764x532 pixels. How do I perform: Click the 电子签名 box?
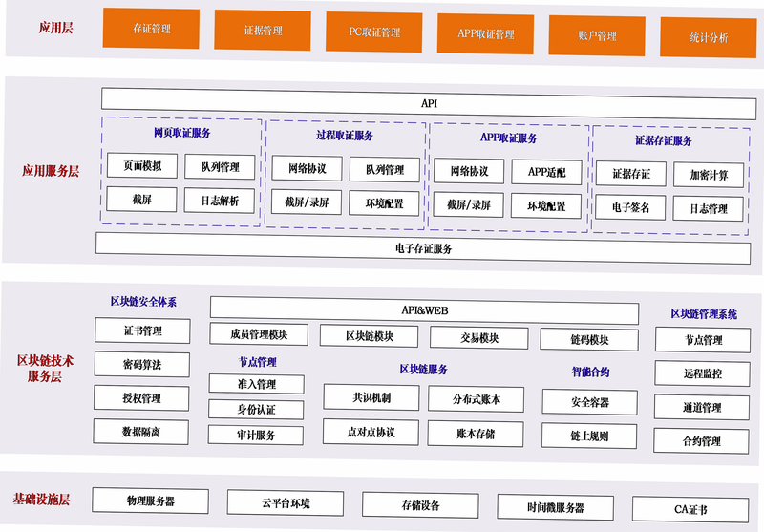630,207
